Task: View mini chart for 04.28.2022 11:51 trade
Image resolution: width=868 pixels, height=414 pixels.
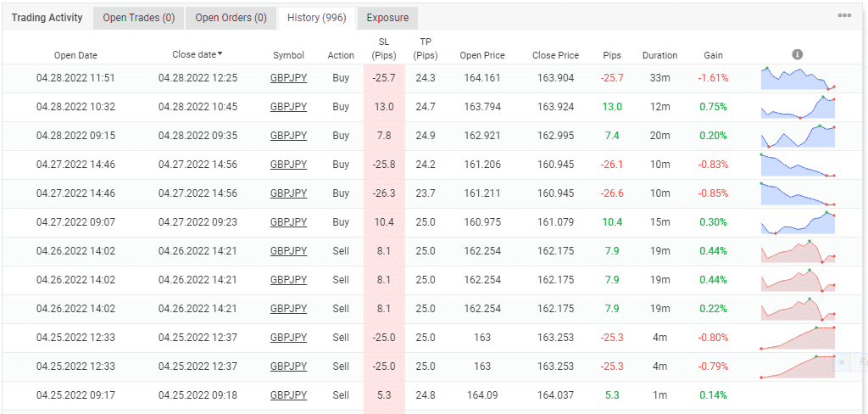Action: click(798, 78)
